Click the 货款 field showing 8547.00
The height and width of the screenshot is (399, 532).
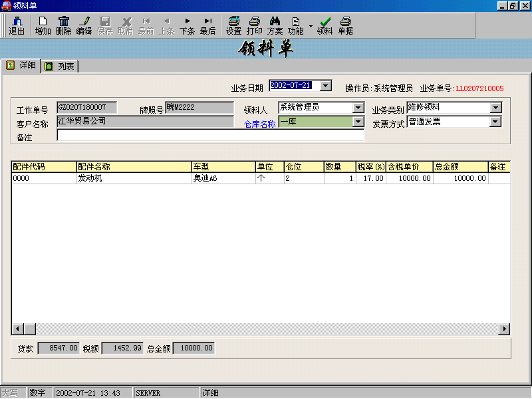pos(59,348)
